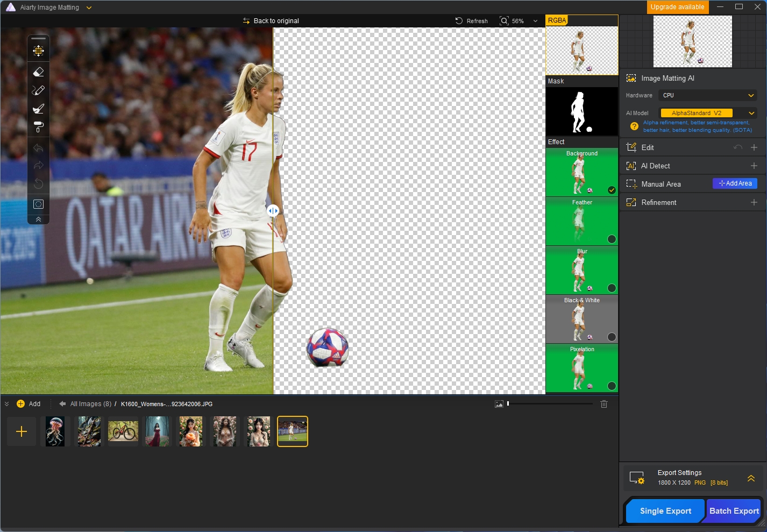Select the paint roller tool
This screenshot has width=767, height=532.
38,127
